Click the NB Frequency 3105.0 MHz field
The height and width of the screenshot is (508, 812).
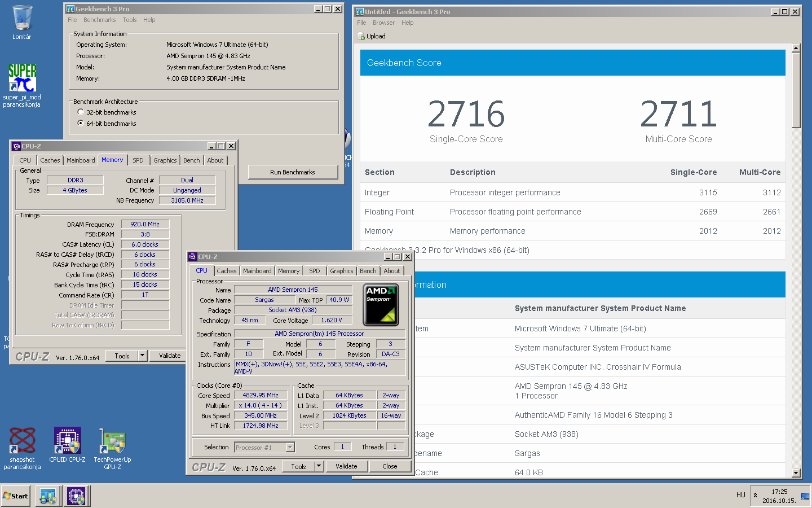187,200
